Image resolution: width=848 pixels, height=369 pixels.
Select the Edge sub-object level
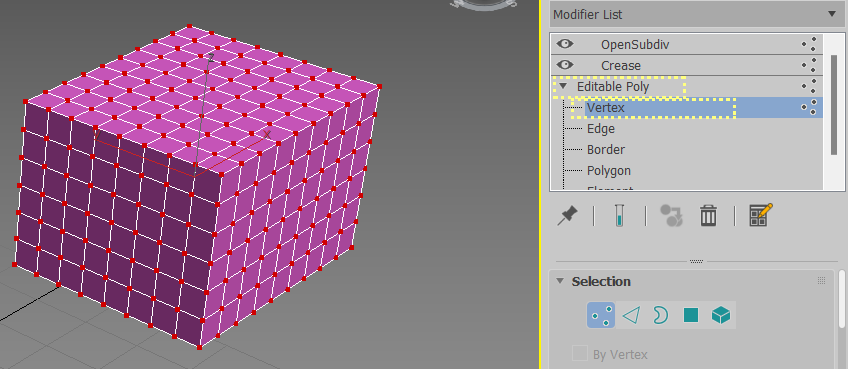pyautogui.click(x=600, y=129)
